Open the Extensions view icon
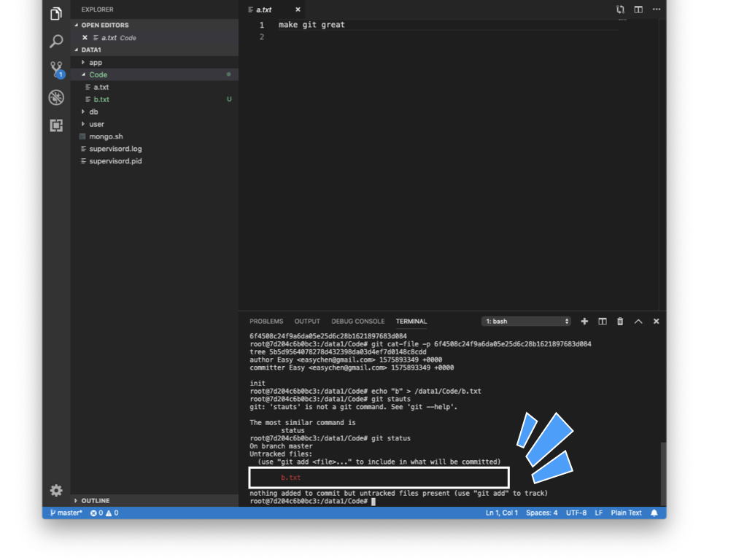This screenshot has width=747, height=560. pos(56,125)
